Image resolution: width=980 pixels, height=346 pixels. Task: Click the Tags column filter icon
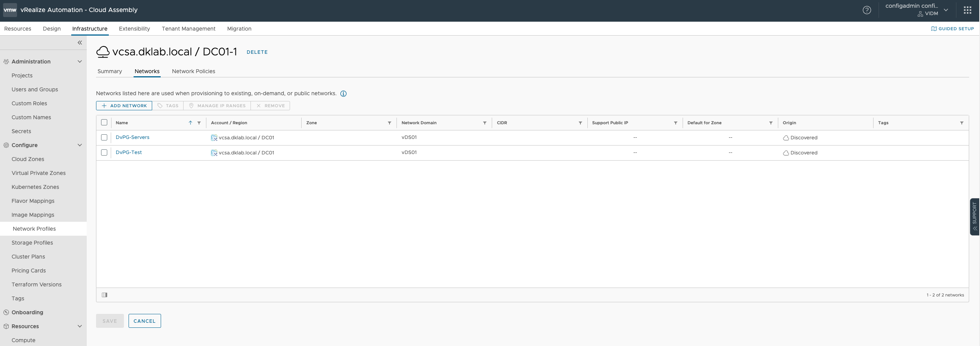click(961, 123)
